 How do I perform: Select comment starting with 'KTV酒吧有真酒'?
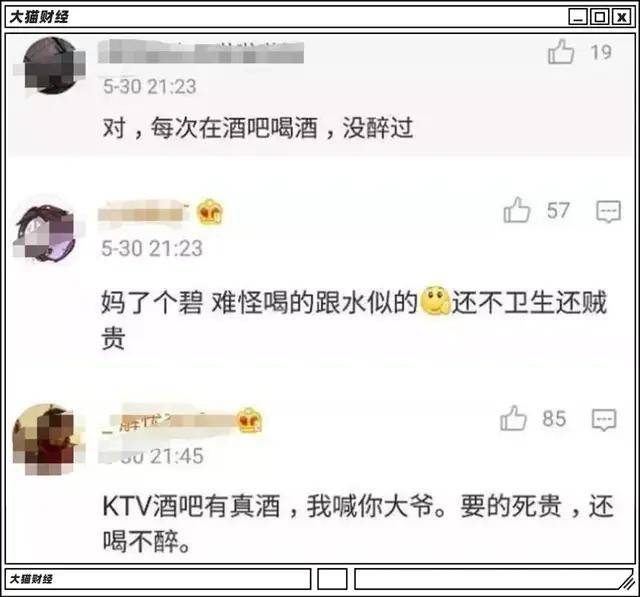(x=358, y=524)
